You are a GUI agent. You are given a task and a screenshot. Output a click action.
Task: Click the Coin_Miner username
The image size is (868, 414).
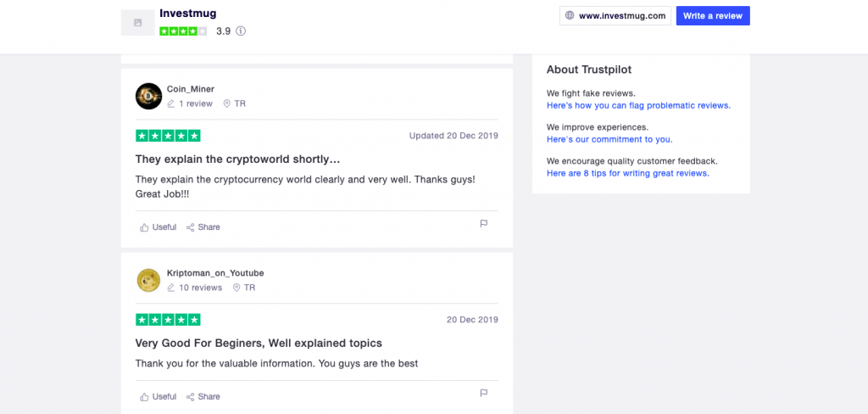tap(191, 89)
